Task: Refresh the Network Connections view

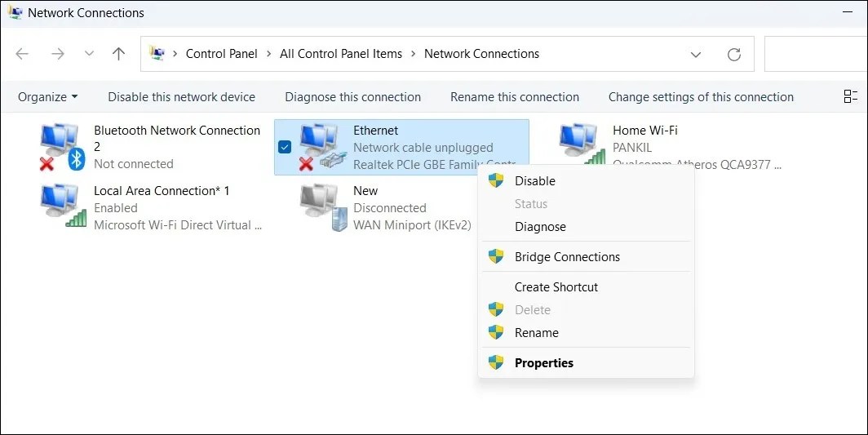Action: tap(734, 55)
